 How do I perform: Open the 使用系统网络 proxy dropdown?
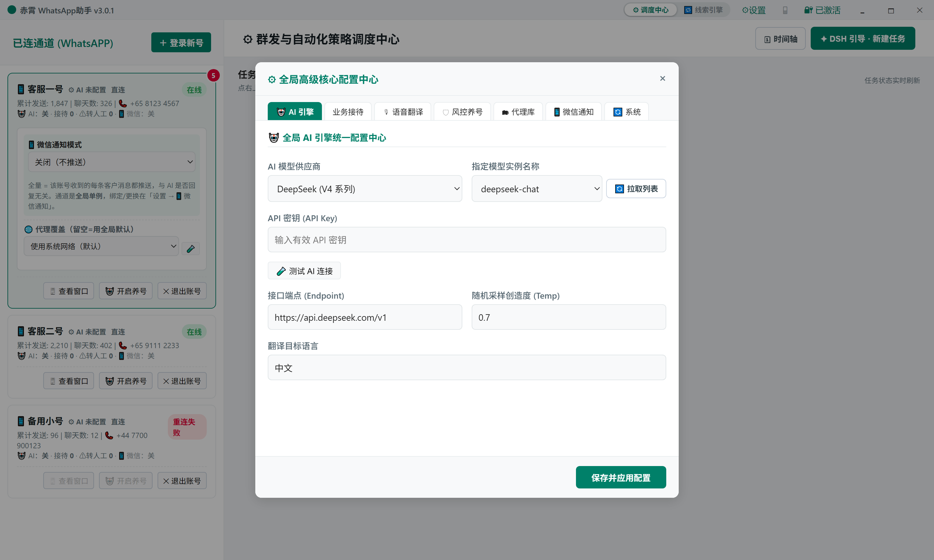click(101, 246)
